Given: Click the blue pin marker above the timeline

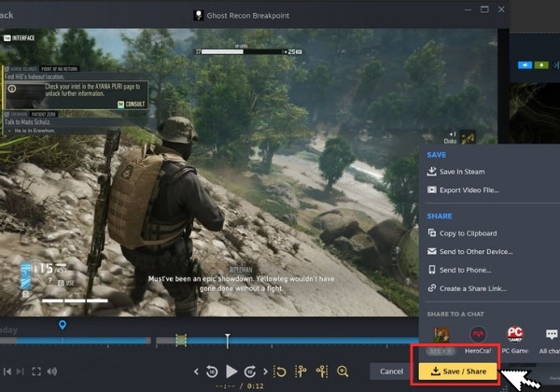Looking at the screenshot, I should point(63,325).
